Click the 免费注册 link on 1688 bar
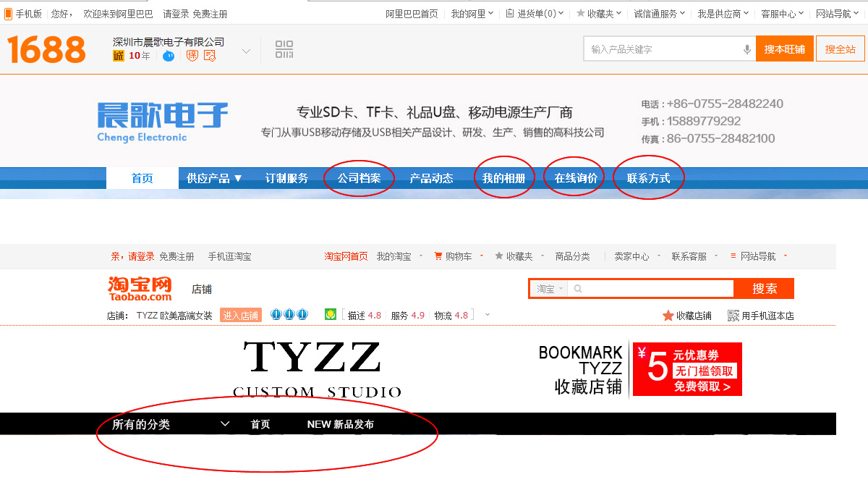 pyautogui.click(x=210, y=14)
